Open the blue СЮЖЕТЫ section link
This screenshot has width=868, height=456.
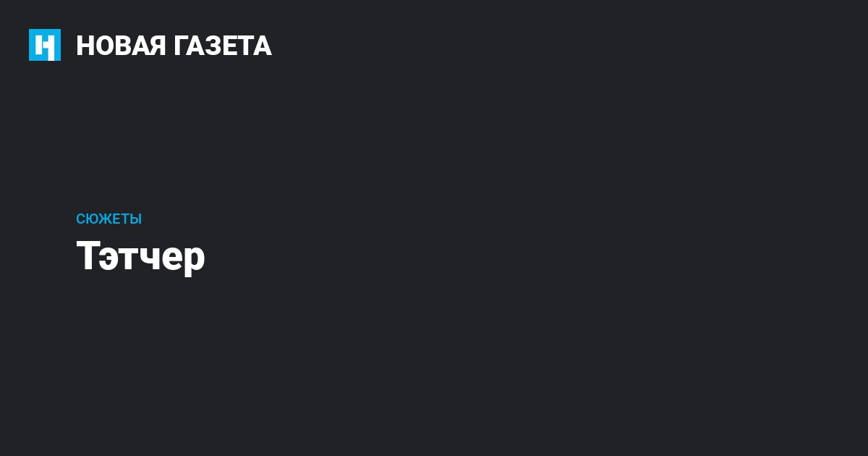click(109, 219)
